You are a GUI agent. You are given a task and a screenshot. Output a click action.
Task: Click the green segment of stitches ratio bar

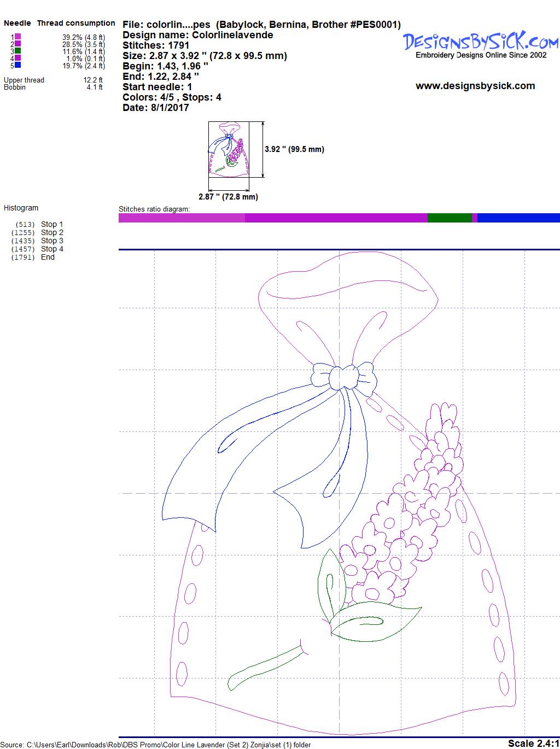(449, 218)
